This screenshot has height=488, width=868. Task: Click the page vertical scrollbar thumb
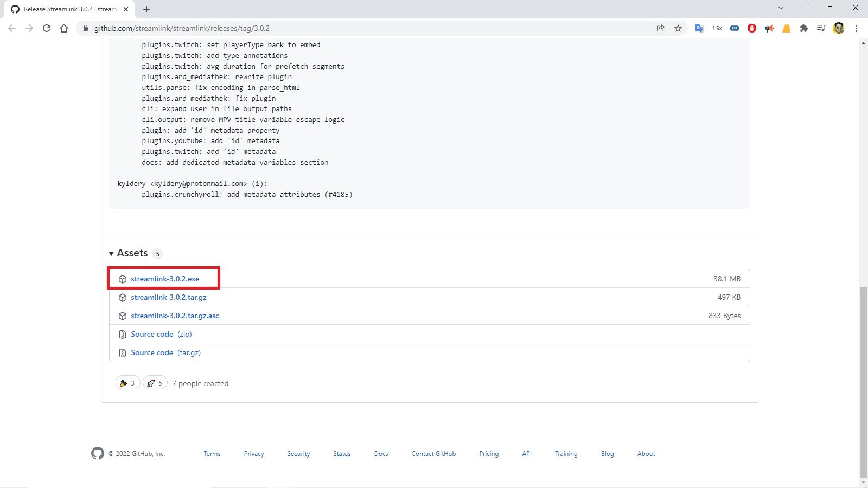(x=863, y=382)
